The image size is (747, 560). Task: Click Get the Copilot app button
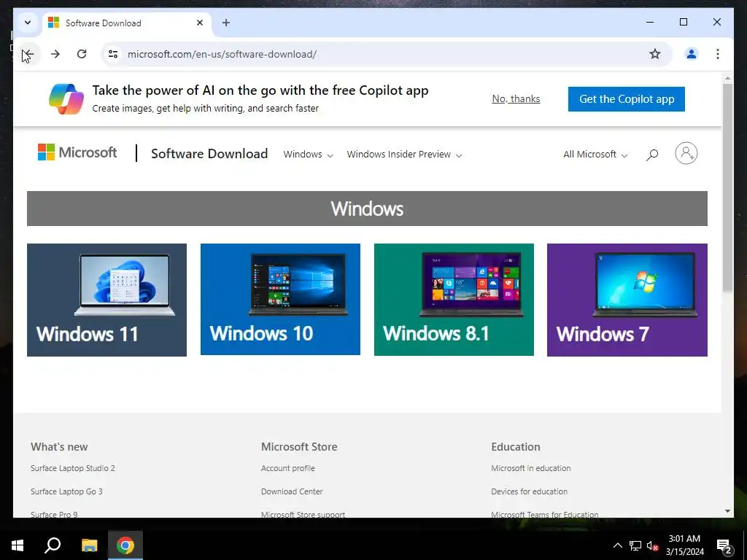click(x=627, y=99)
